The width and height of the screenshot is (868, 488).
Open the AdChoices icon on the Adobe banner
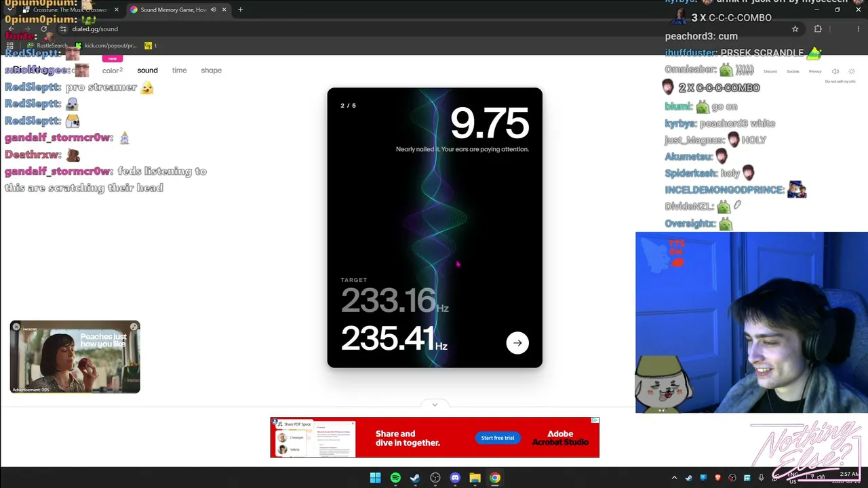pyautogui.click(x=595, y=421)
